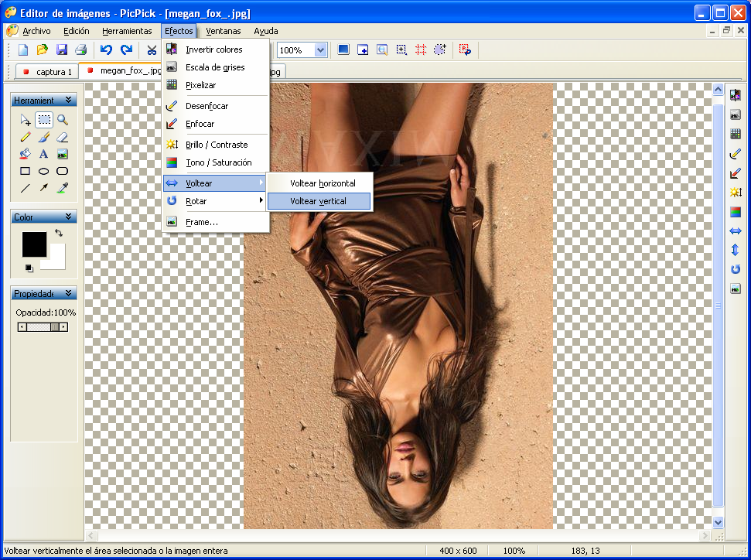Image resolution: width=751 pixels, height=560 pixels.
Task: Select the Color picker eyedropper tool
Action: pos(63,188)
